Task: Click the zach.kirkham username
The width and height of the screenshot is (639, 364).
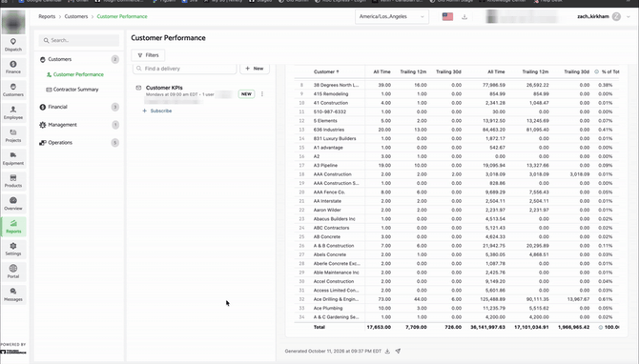Action: click(593, 17)
